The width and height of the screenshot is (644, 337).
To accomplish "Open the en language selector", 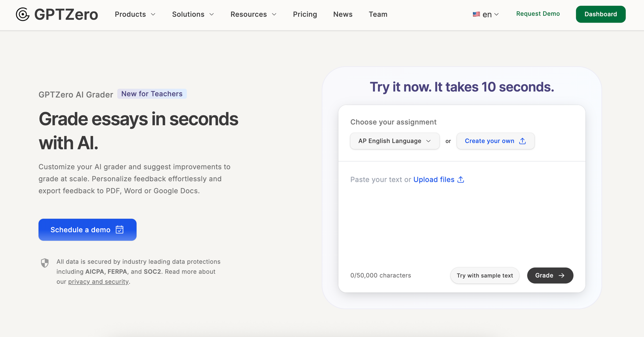I will click(490, 14).
